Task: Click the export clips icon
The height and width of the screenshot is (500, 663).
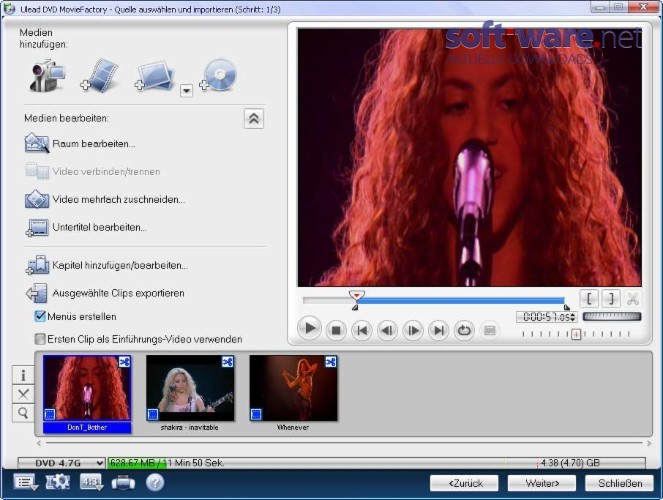Action: 37,293
